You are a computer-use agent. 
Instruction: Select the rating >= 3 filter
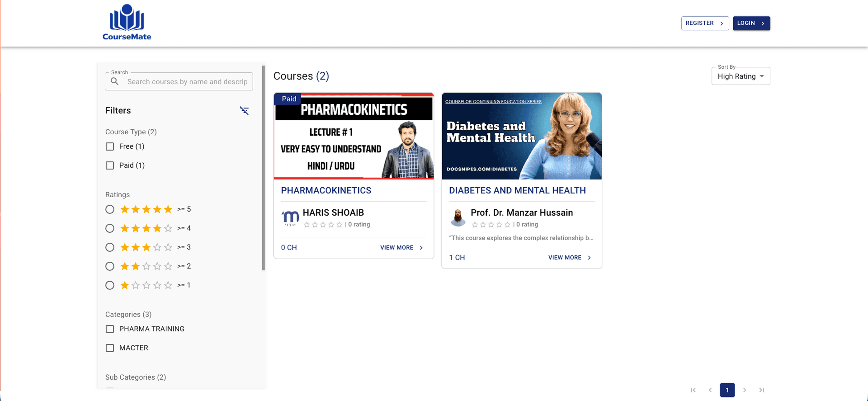pyautogui.click(x=110, y=247)
